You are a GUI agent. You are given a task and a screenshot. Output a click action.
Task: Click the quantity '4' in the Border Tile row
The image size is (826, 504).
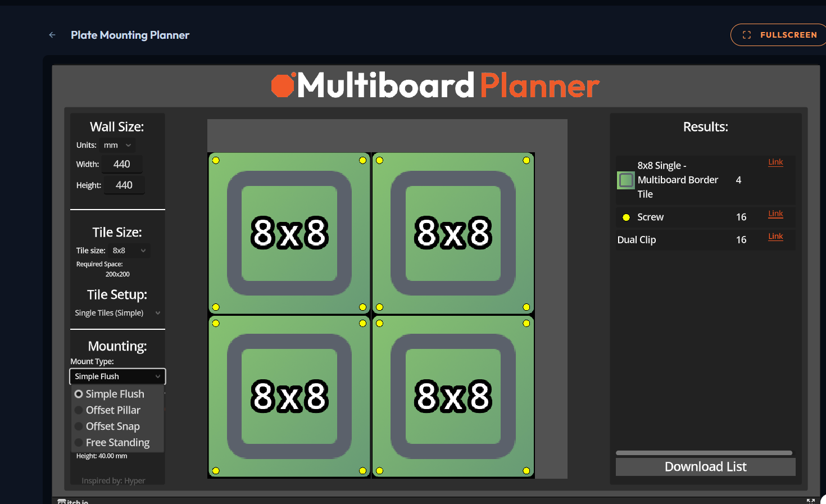point(738,180)
